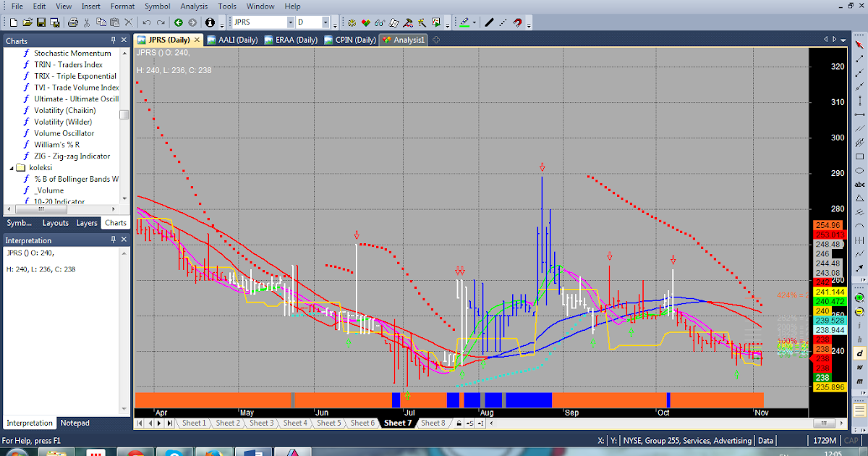This screenshot has width=868, height=456.
Task: Switch to the Layouts panel tab
Action: coord(55,223)
